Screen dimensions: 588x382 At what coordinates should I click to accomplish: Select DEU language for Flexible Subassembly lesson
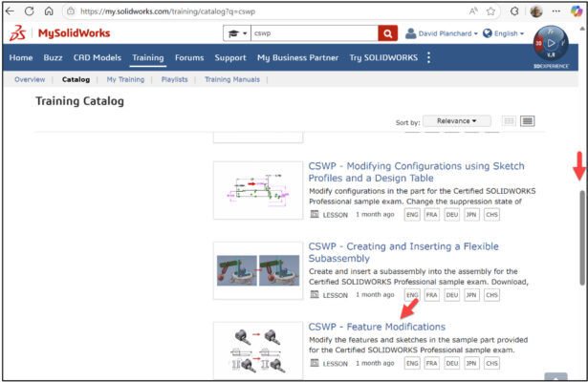452,295
